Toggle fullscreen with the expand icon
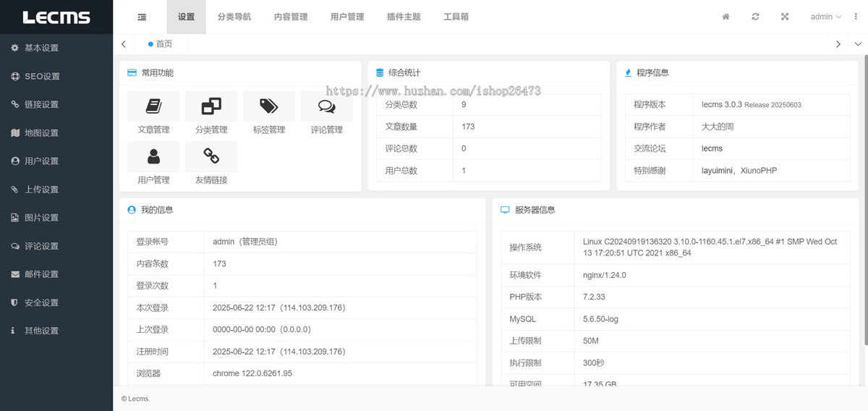 [x=785, y=17]
